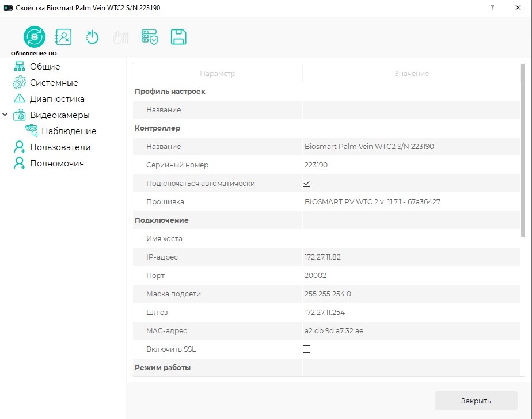Click the IP address value 172.27.11.82
Screen dimensions: 532x419
coord(322,257)
